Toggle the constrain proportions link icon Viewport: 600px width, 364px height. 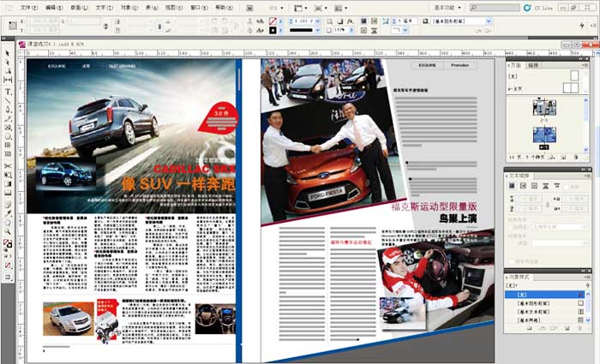click(159, 26)
